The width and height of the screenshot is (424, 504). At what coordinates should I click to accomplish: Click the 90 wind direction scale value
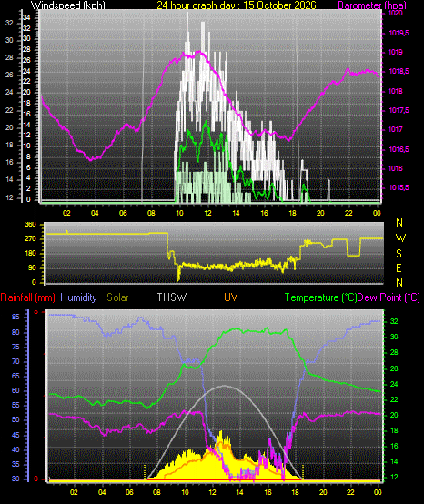tap(32, 268)
